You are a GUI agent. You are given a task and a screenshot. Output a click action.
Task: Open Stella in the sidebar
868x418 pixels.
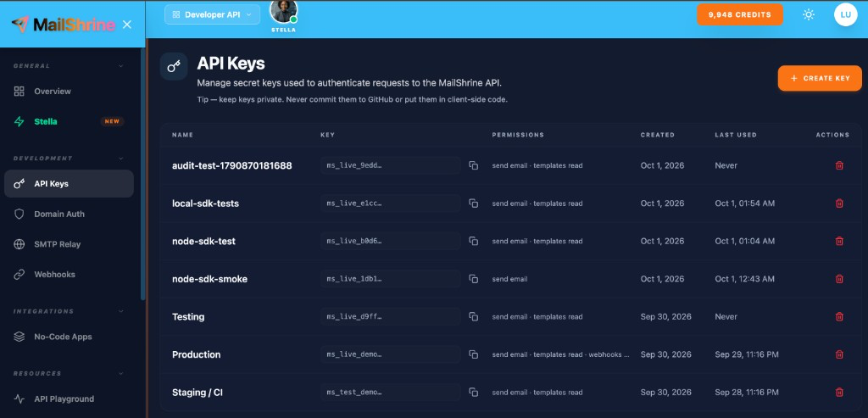point(69,121)
